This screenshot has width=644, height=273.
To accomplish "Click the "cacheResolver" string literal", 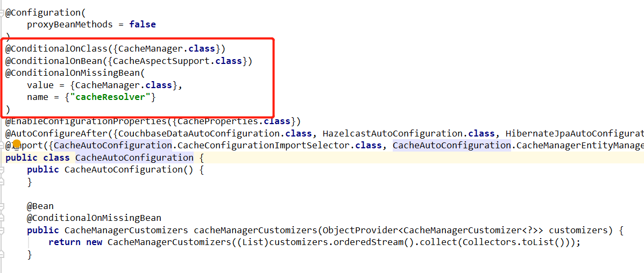I will point(114,98).
